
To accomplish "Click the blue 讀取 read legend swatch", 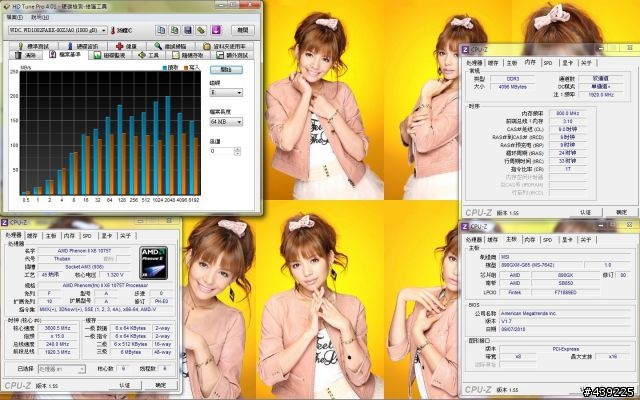I will click(164, 68).
